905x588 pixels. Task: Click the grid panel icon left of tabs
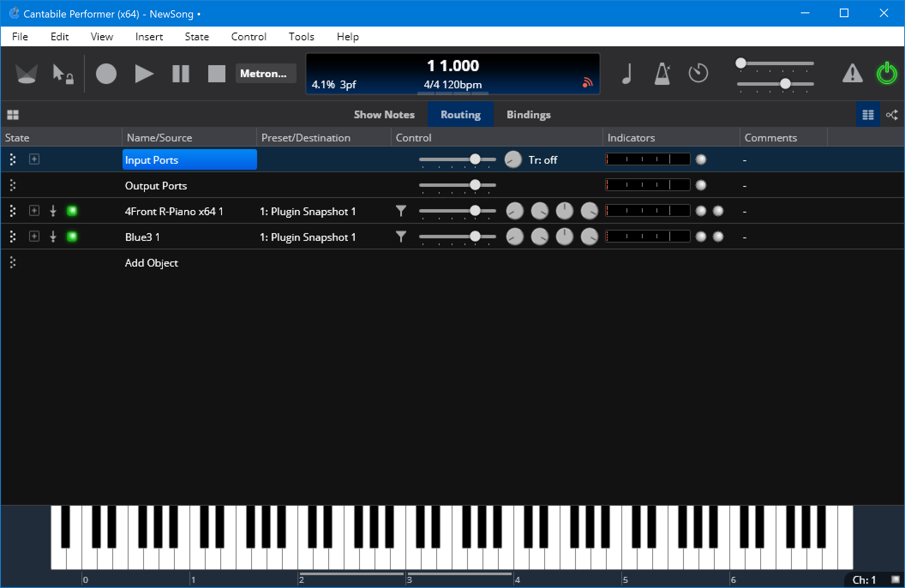13,115
